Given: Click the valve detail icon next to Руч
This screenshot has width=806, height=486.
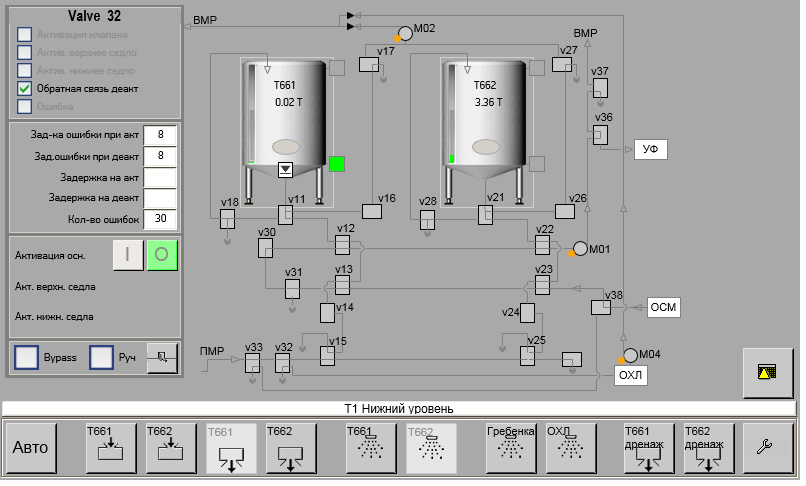Looking at the screenshot, I should point(161,357).
